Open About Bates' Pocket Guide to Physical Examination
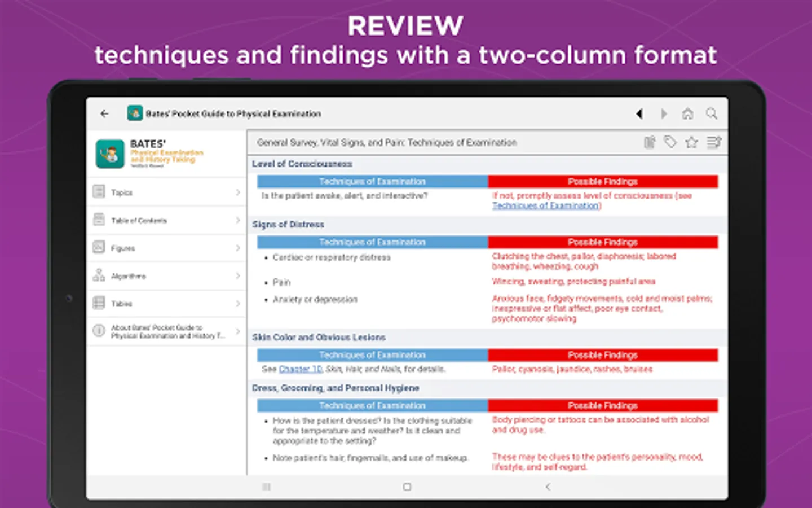 click(167, 331)
